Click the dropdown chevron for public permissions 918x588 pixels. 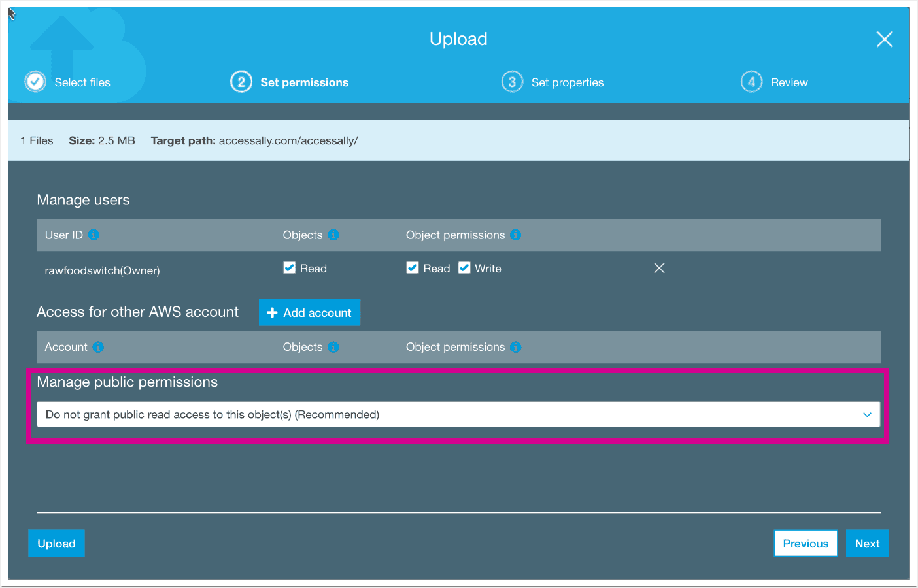pos(867,414)
